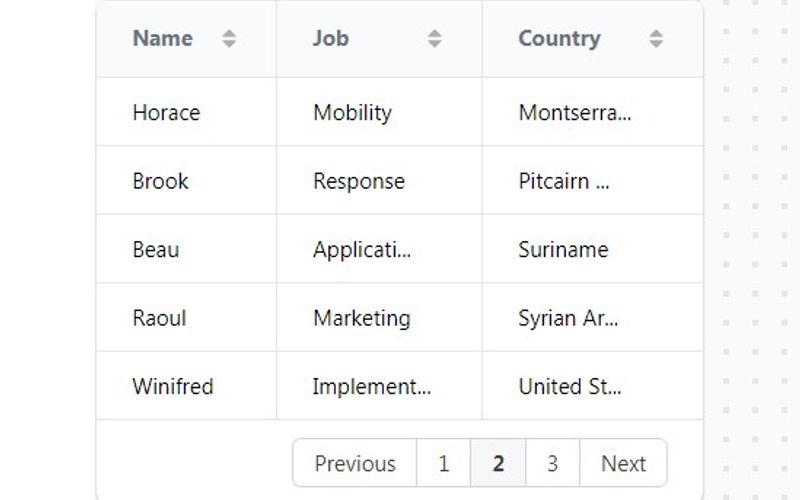Click the Country column sort icon
This screenshot has width=800, height=500.
pyautogui.click(x=656, y=39)
